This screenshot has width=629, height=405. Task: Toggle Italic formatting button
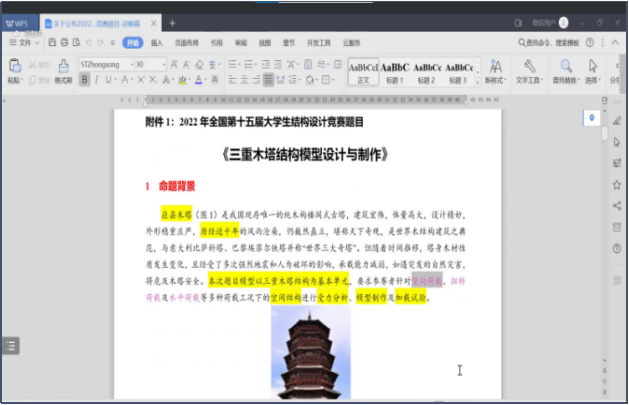click(x=96, y=79)
